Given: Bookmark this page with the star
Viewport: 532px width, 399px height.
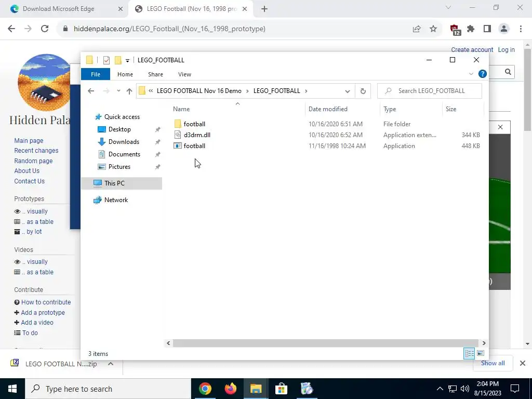Looking at the screenshot, I should point(433,29).
